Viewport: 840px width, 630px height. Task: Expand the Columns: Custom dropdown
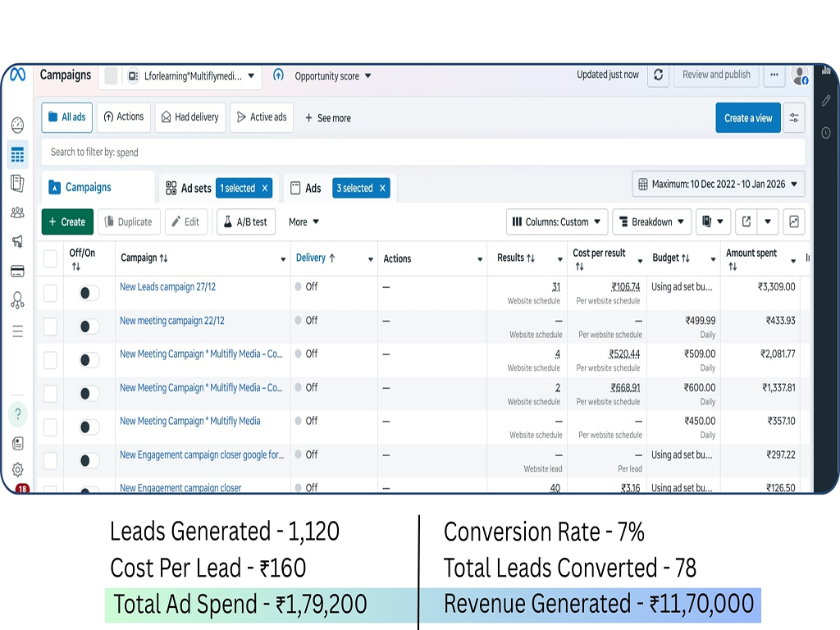pos(557,221)
